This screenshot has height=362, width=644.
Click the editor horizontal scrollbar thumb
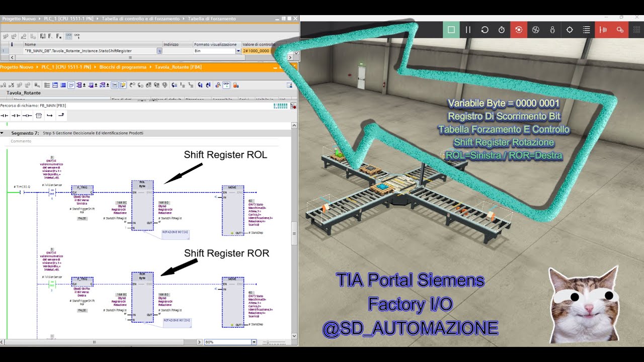[95, 342]
